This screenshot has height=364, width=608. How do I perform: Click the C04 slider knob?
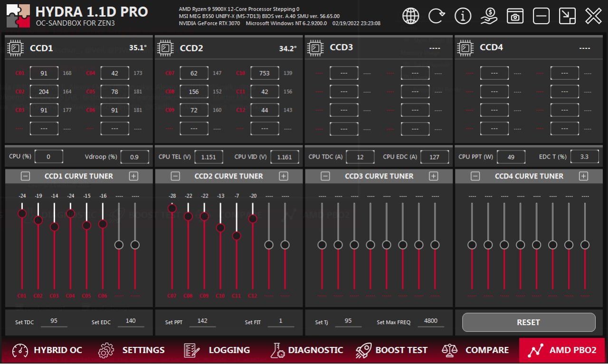tap(70, 214)
